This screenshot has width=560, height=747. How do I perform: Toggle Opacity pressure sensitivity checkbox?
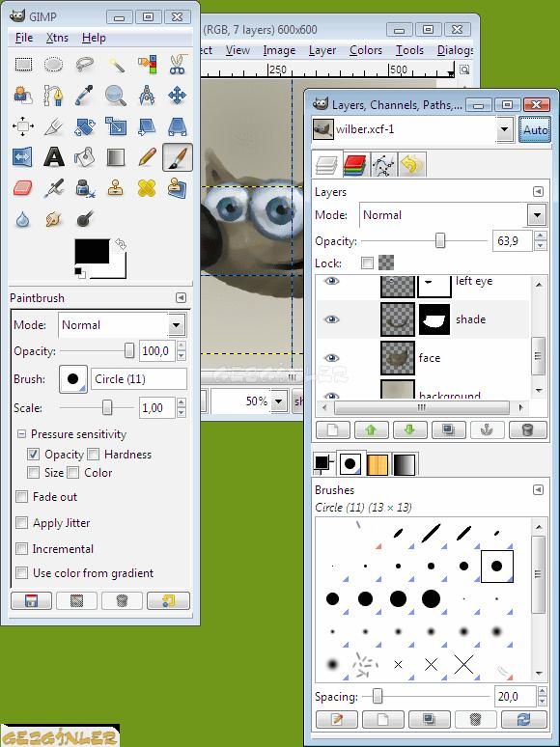tap(33, 454)
